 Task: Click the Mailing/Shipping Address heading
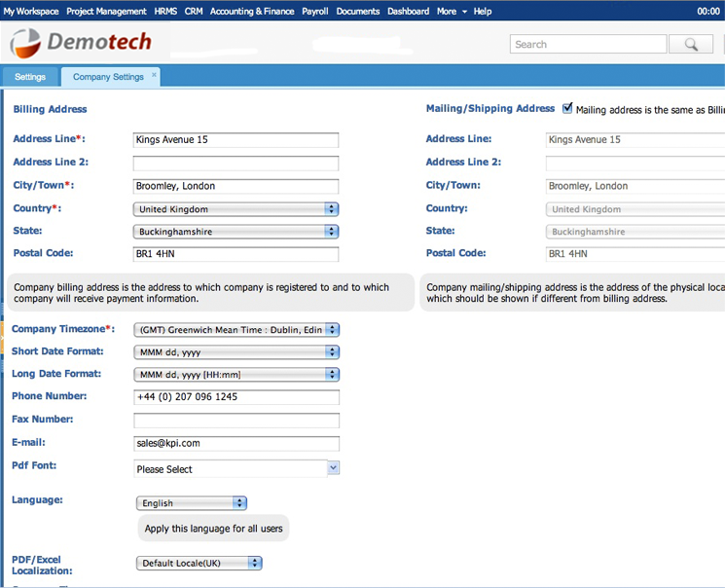pos(490,109)
